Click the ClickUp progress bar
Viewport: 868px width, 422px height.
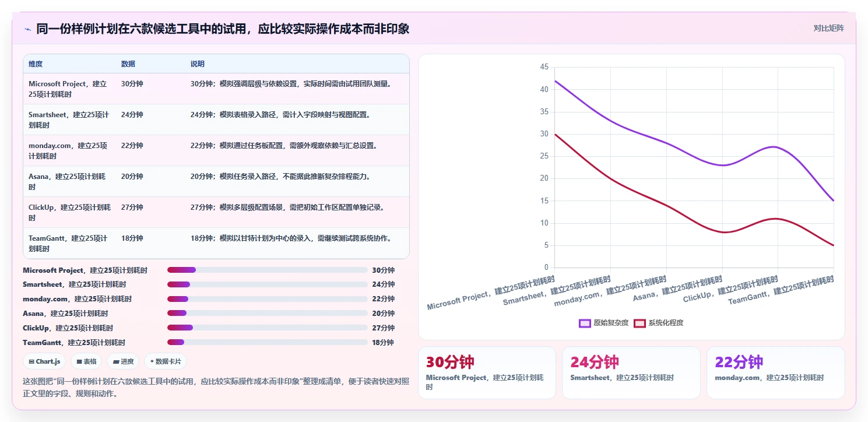[267, 328]
